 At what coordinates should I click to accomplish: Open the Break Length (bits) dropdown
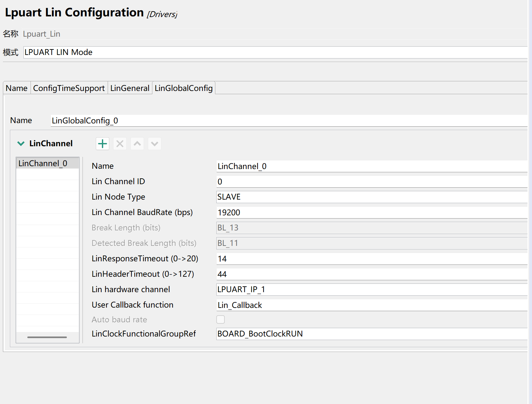(372, 228)
